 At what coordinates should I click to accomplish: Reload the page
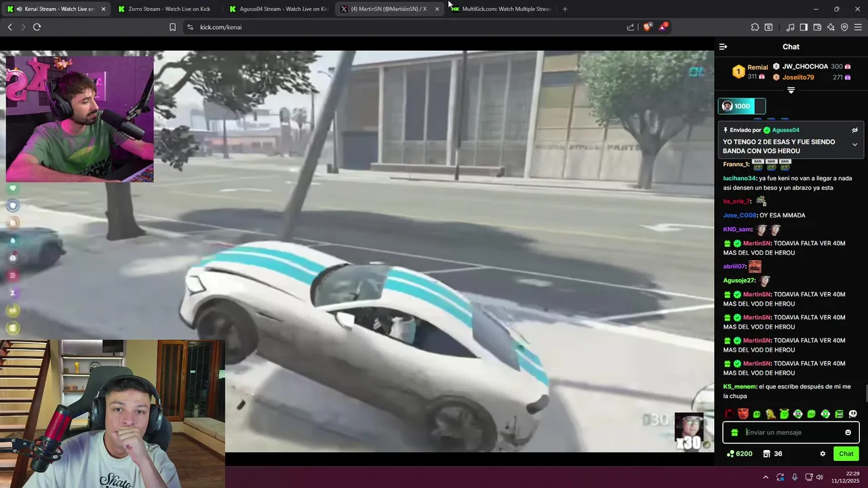(37, 27)
